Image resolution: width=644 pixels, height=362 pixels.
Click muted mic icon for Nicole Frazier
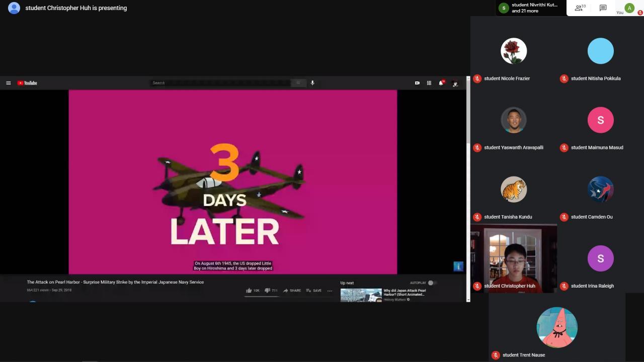(x=477, y=78)
